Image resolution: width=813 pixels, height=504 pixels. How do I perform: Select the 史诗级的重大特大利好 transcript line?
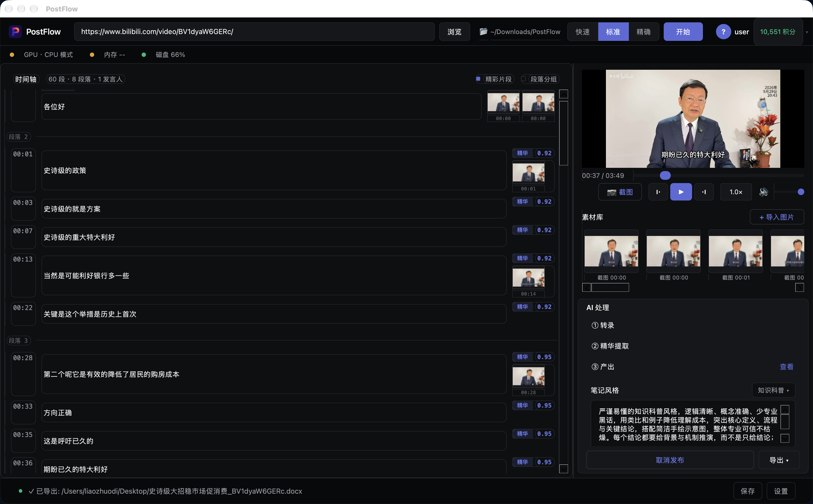(274, 237)
